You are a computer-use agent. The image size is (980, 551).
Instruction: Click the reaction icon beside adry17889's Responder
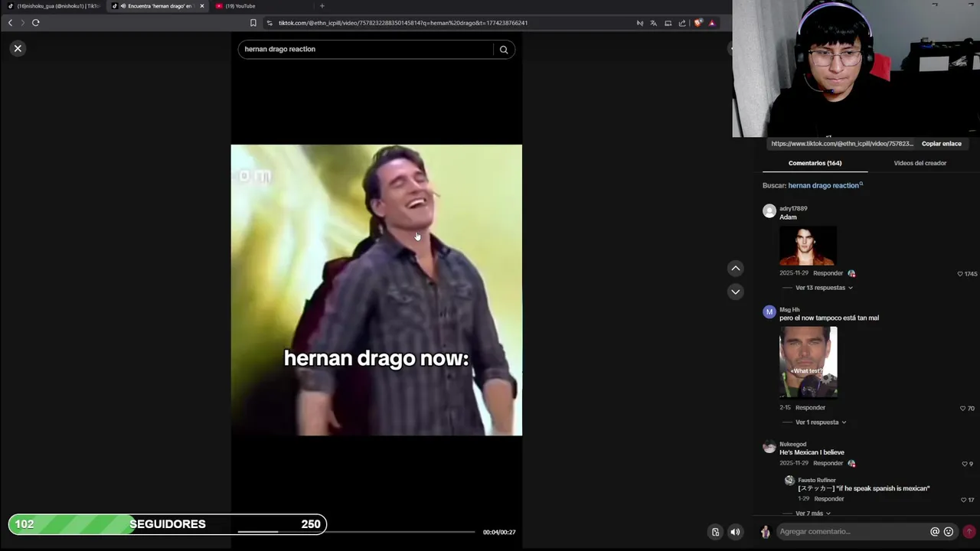(851, 273)
